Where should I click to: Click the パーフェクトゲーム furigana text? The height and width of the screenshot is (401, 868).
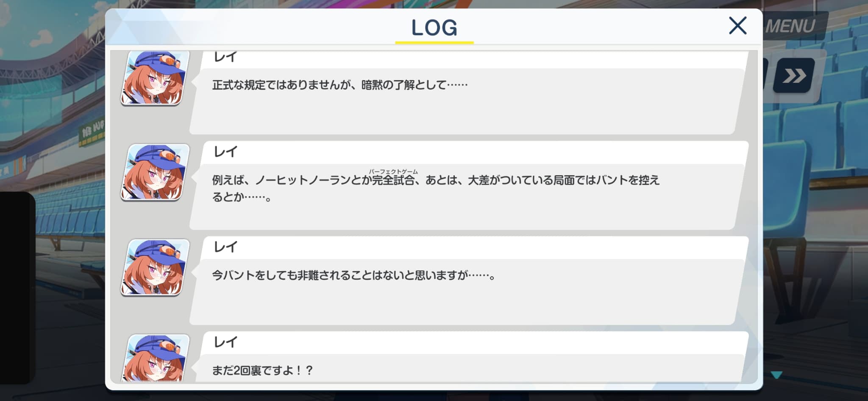(393, 171)
